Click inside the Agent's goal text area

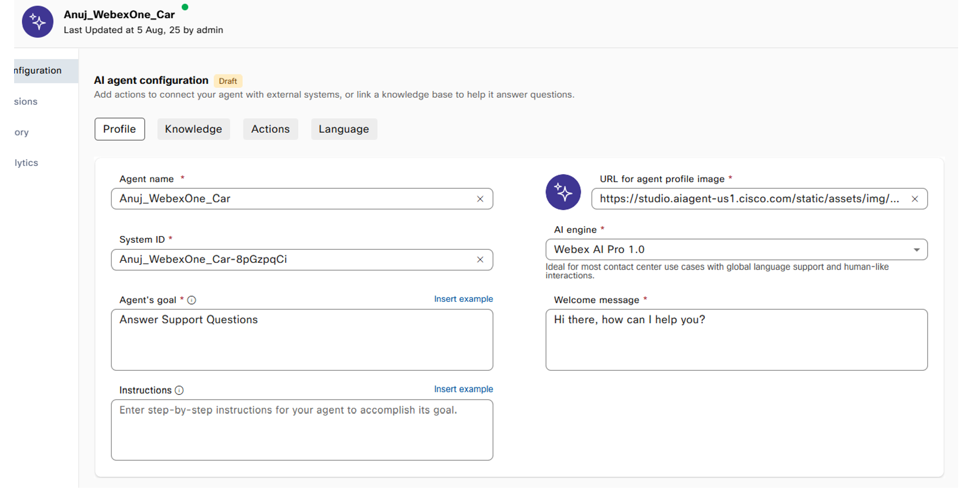[302, 340]
